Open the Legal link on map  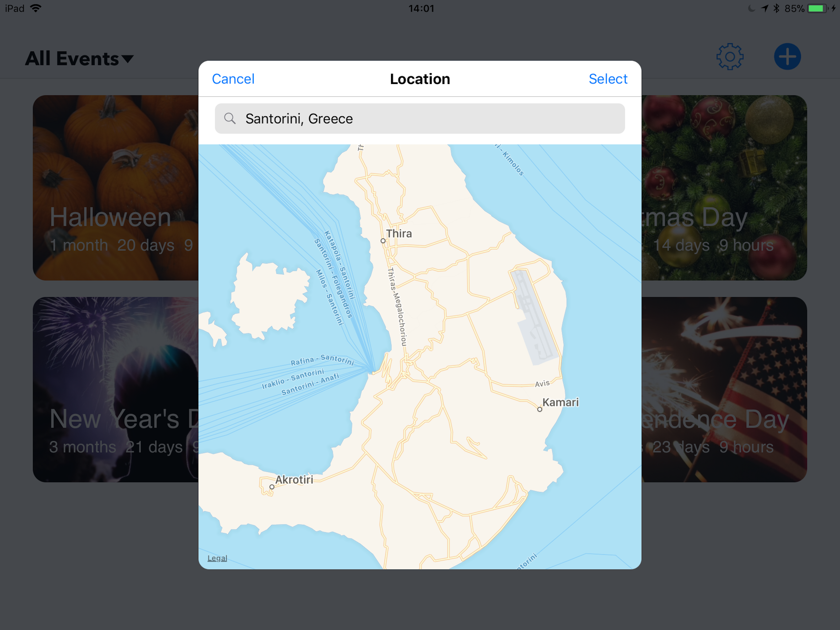click(217, 558)
